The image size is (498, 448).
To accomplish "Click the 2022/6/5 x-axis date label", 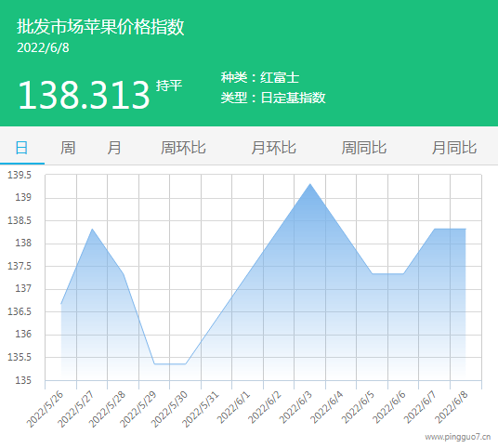I will pyautogui.click(x=358, y=408).
